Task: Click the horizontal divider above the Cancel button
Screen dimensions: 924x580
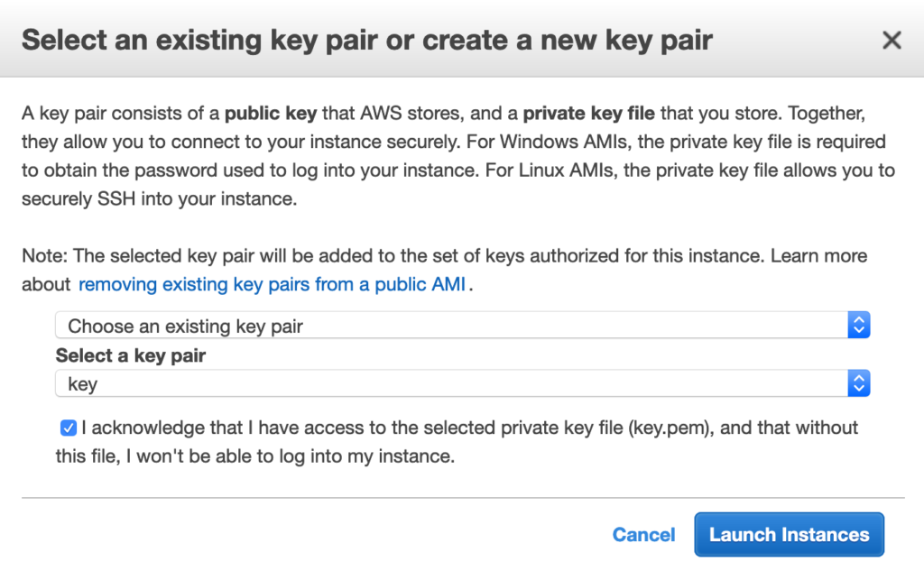Action: click(462, 497)
